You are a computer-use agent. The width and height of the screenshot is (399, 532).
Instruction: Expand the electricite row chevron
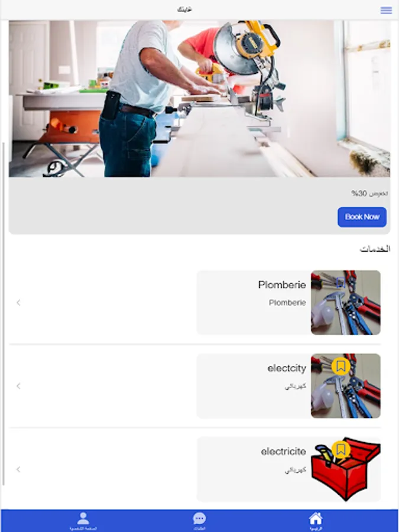(x=19, y=469)
